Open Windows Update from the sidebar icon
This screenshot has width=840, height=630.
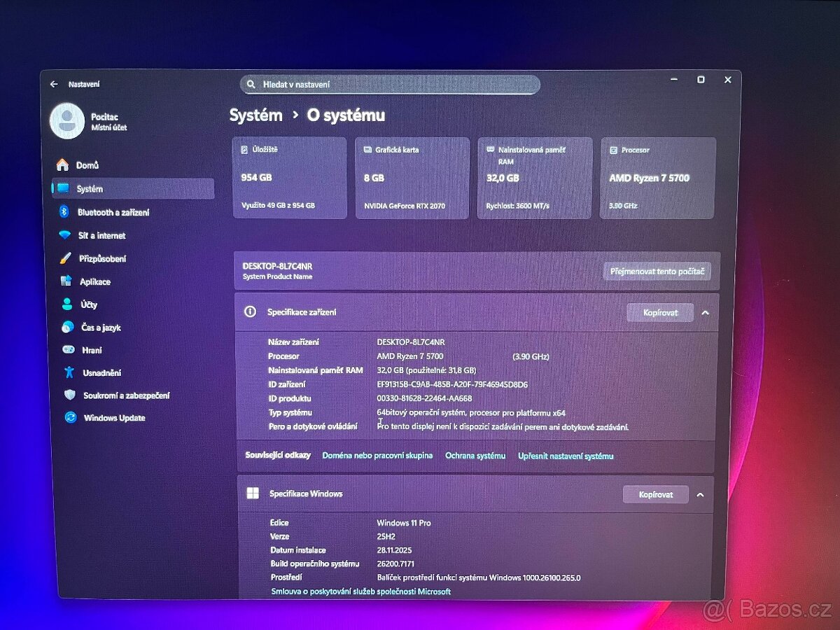(x=70, y=418)
